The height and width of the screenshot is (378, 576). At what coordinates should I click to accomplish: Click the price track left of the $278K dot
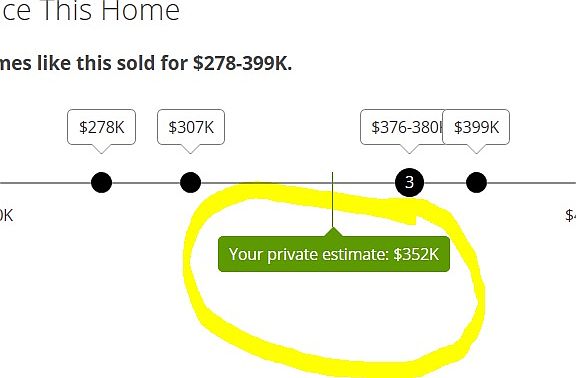[x=45, y=183]
